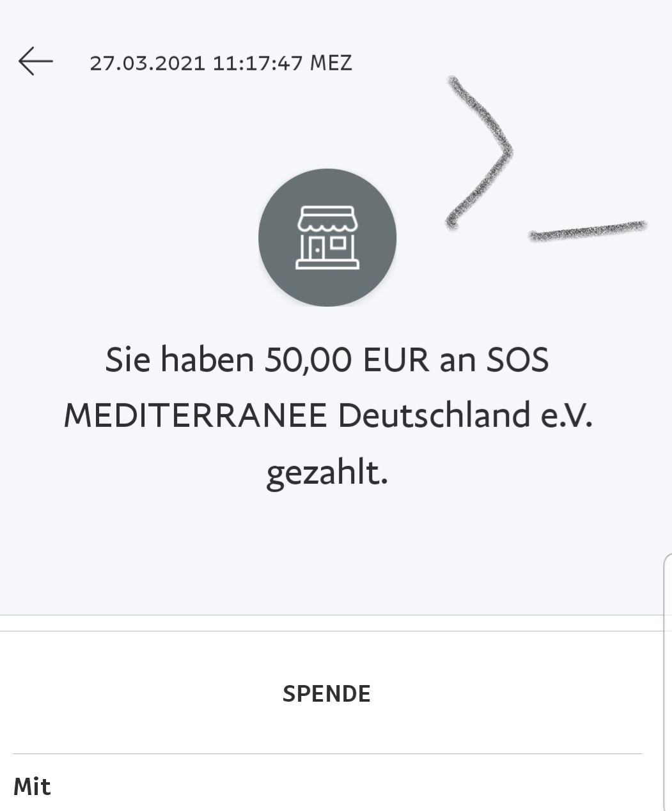This screenshot has height=811, width=672.
Task: Click the words 'Sie haben'
Action: click(x=180, y=360)
